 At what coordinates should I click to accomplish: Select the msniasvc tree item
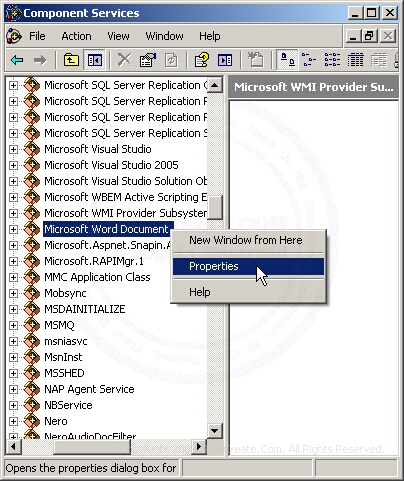pos(66,341)
